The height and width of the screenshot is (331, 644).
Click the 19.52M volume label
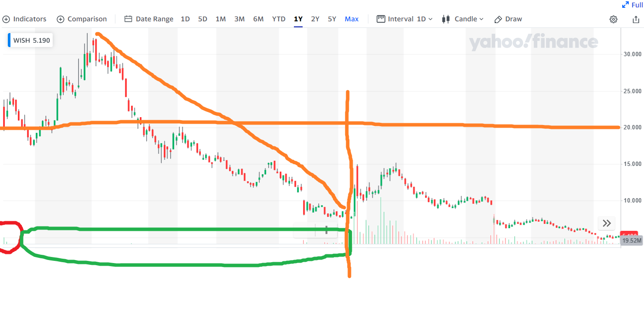(632, 240)
